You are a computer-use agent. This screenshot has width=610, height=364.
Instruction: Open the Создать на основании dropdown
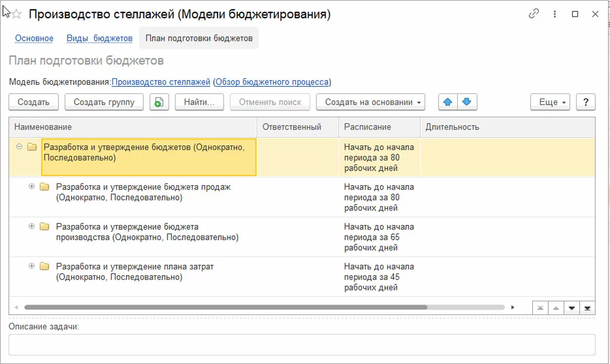(370, 102)
